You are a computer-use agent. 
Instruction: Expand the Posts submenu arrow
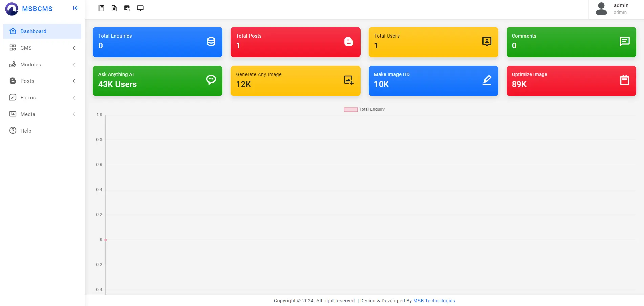click(x=74, y=81)
